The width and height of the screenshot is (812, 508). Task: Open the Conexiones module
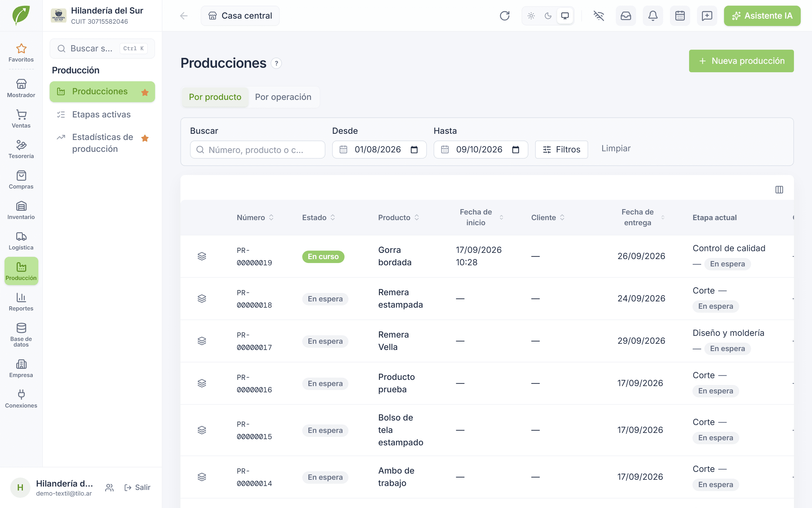(21, 399)
